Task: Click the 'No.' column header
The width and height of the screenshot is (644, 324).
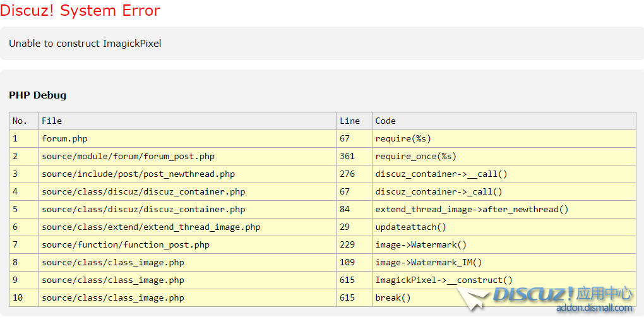Action: [x=24, y=121]
